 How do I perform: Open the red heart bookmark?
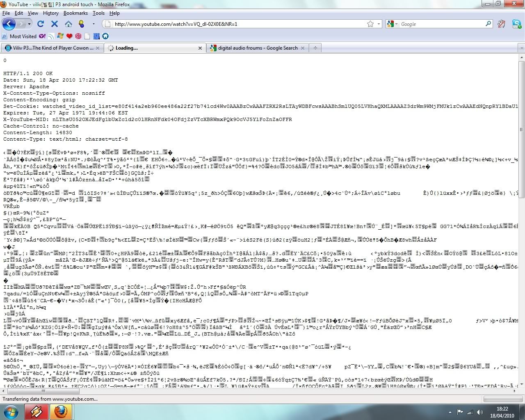(69, 36)
